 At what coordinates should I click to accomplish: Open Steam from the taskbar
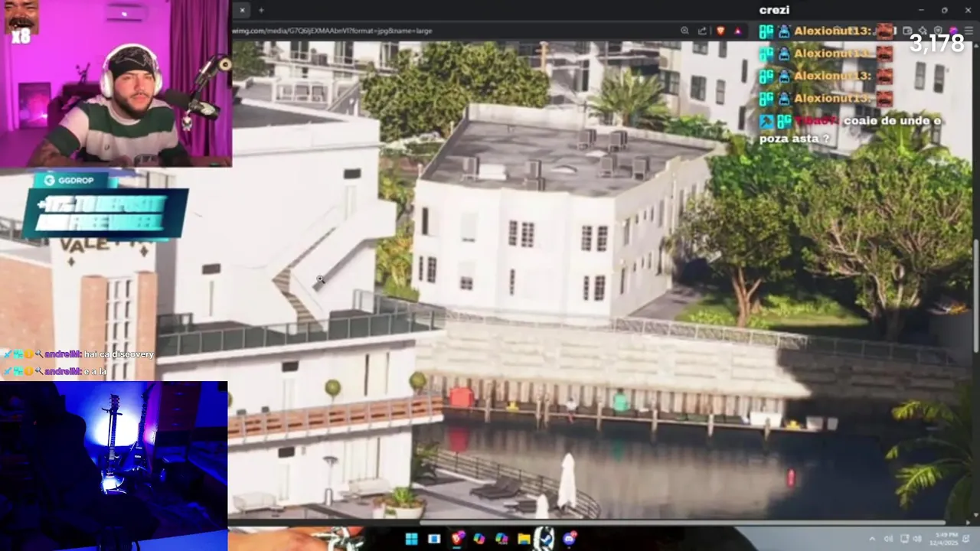click(x=545, y=539)
